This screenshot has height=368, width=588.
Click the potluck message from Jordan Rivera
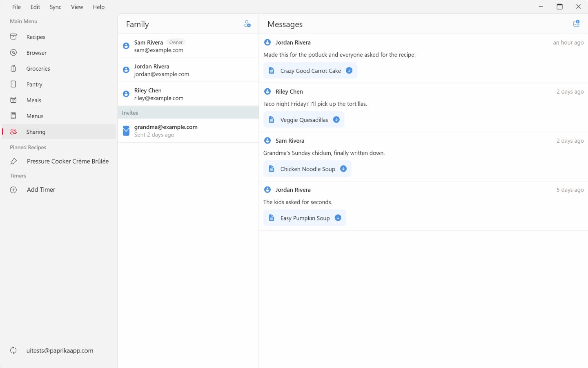tap(339, 55)
